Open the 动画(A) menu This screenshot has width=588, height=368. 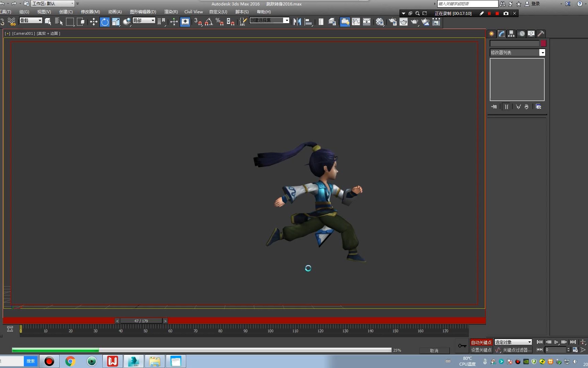point(115,12)
